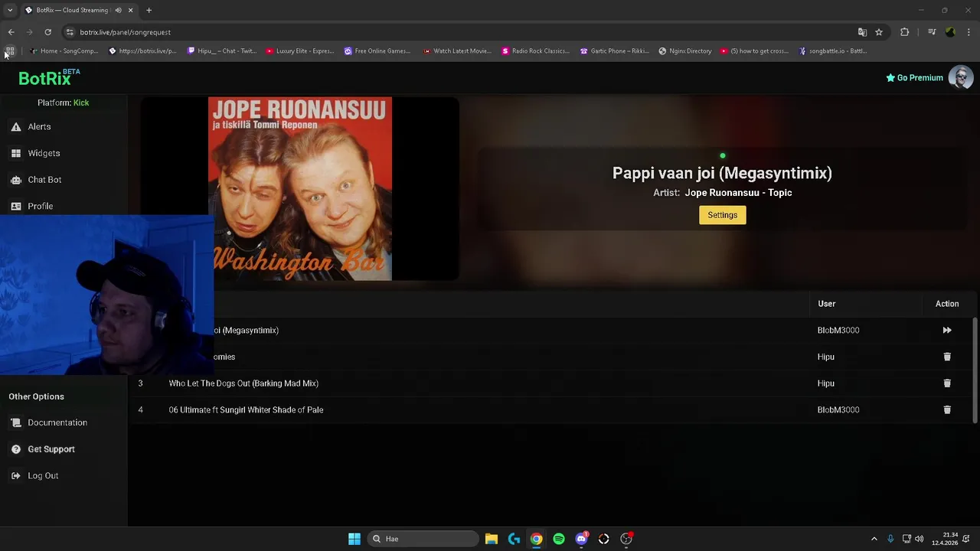The width and height of the screenshot is (980, 551).
Task: Click the Action column header
Action: point(947,304)
